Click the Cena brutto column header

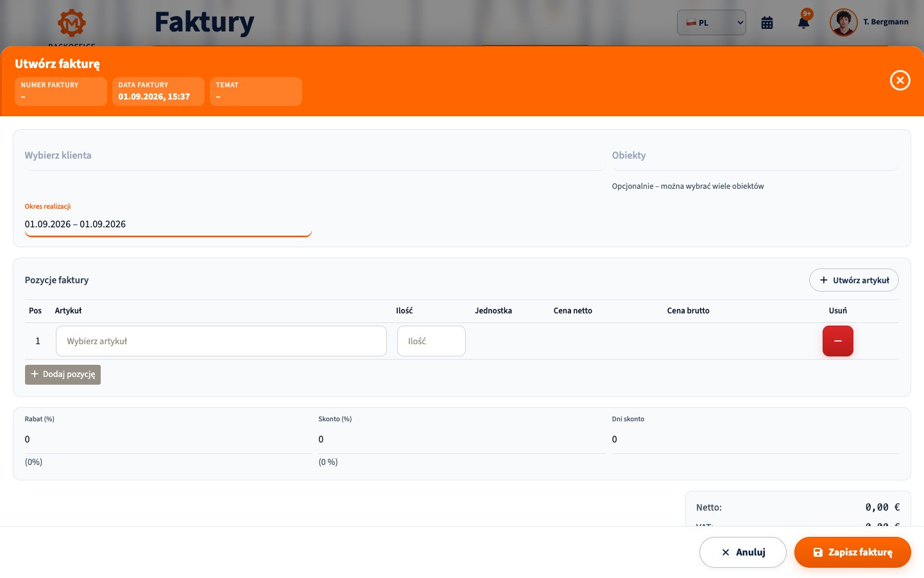[x=689, y=311]
